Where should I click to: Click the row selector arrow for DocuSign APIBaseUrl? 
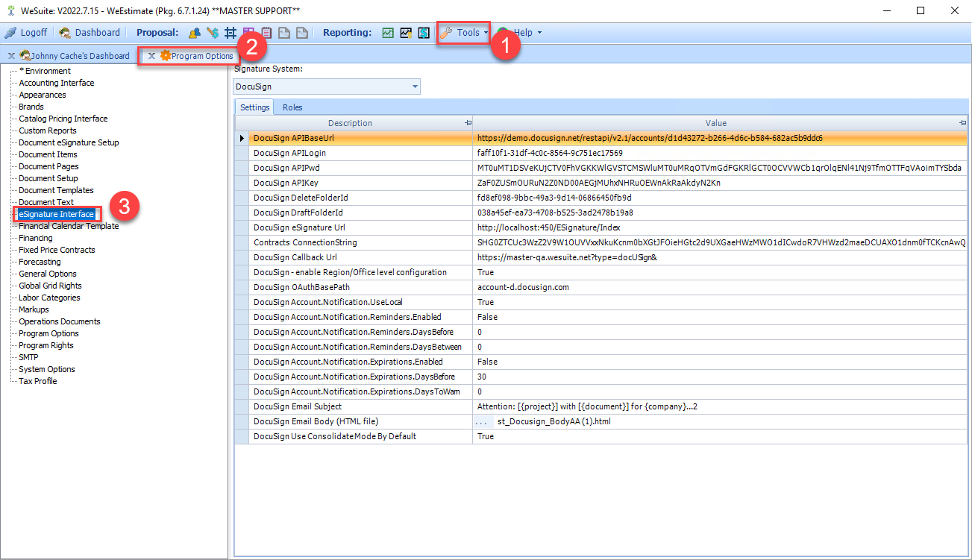pyautogui.click(x=242, y=138)
